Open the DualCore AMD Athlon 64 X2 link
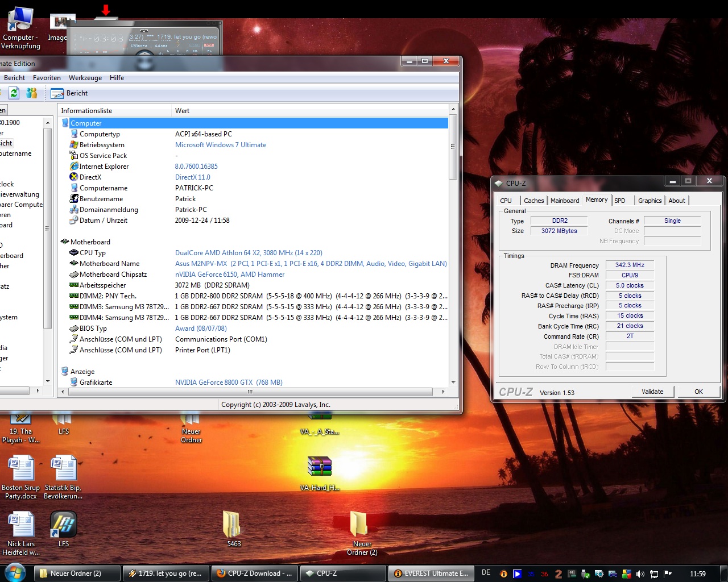 click(x=249, y=253)
